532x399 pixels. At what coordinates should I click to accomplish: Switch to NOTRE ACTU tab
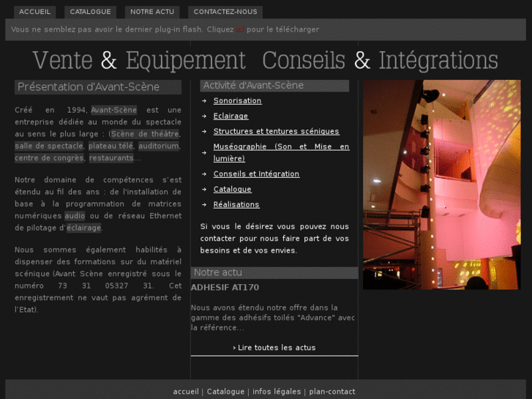pyautogui.click(x=152, y=12)
